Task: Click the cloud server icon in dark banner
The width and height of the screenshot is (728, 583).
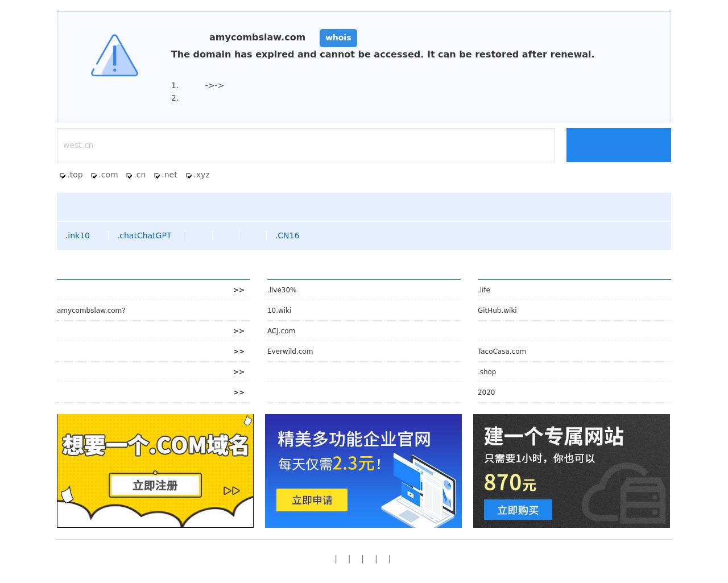Action: (x=624, y=493)
